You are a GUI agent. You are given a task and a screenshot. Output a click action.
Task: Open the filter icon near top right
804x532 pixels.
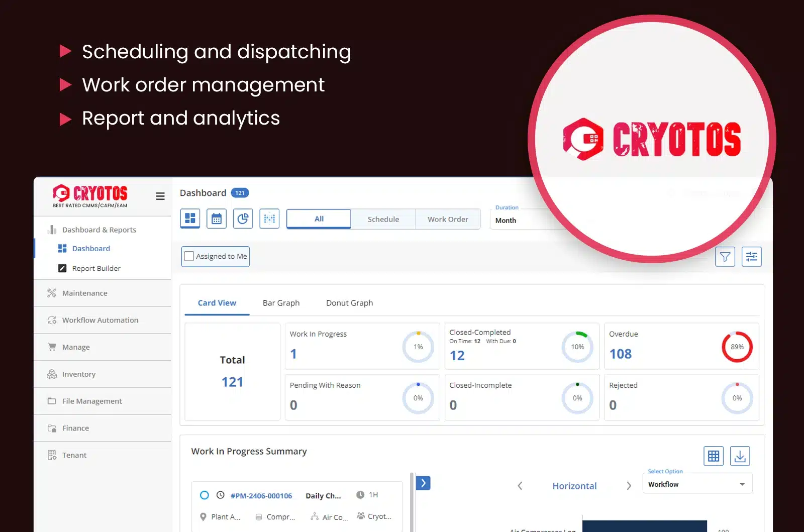725,256
